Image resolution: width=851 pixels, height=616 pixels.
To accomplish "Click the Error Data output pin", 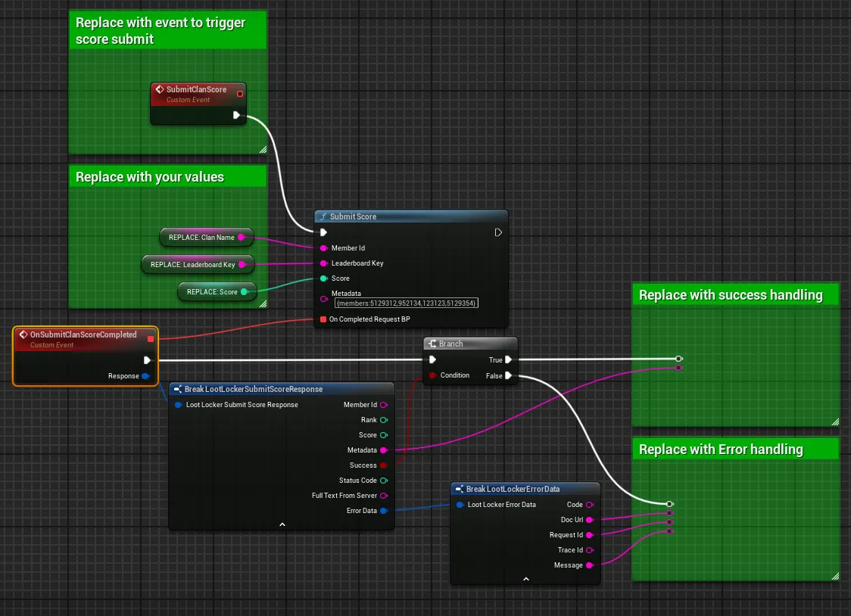I will click(384, 511).
